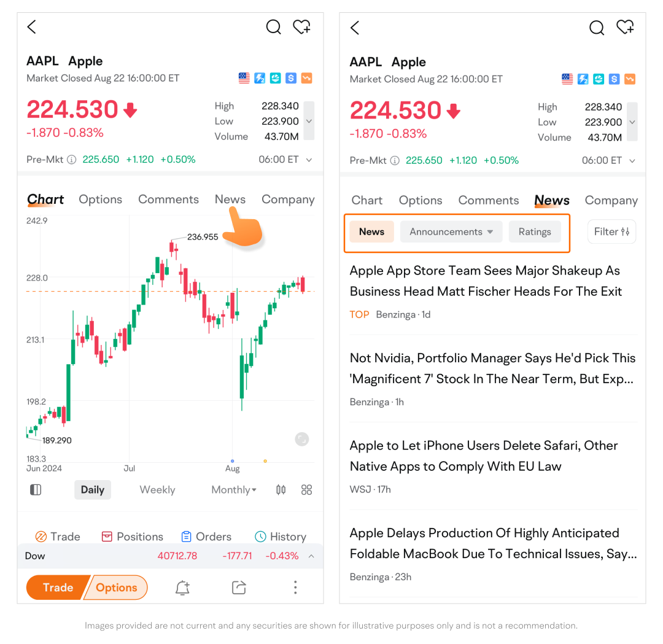
Task: Go back using arrow on the news screen
Action: point(355,28)
